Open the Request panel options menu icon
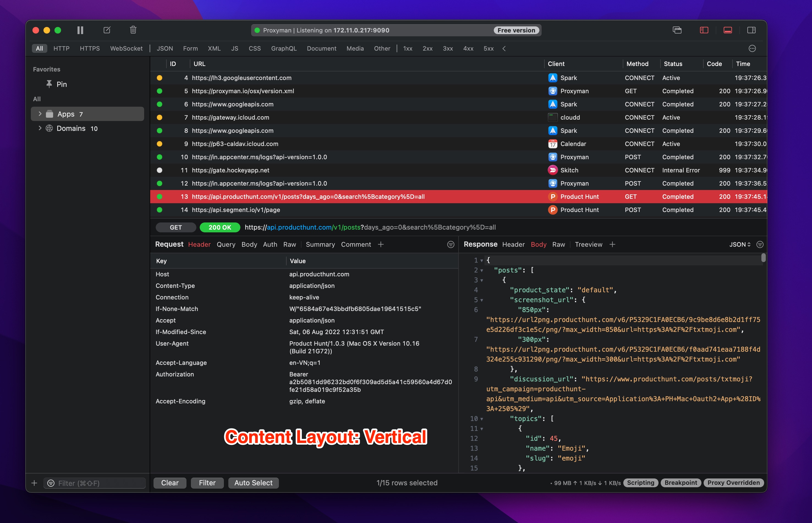The image size is (812, 523). point(450,244)
